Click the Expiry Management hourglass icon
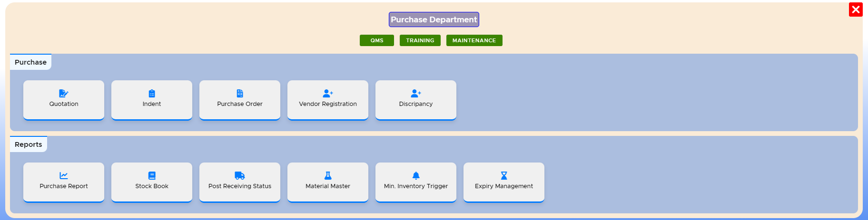868x220 pixels. tap(504, 175)
